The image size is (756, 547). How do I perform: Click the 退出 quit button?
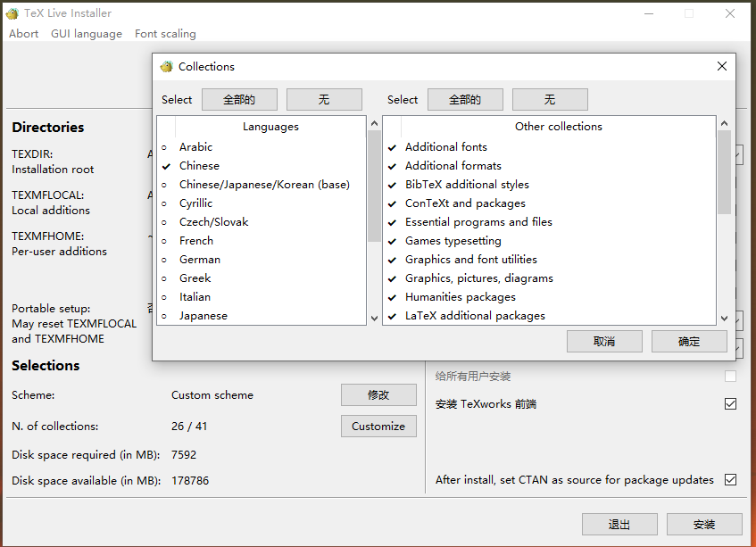point(619,525)
